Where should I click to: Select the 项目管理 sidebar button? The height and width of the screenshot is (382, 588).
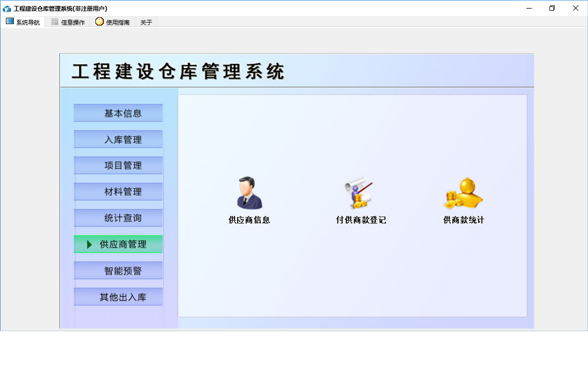118,166
